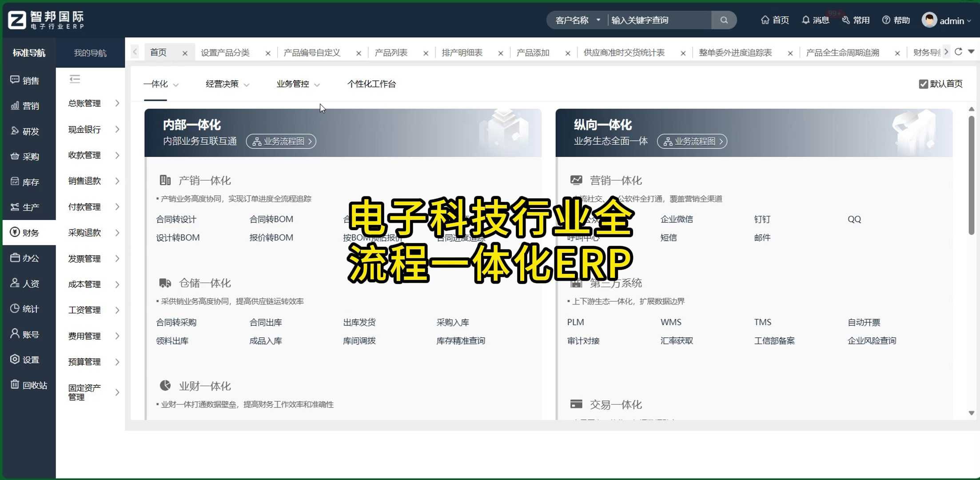Open the 采购 purchasing module icon
Screen dimensions: 980x480
tap(15, 156)
